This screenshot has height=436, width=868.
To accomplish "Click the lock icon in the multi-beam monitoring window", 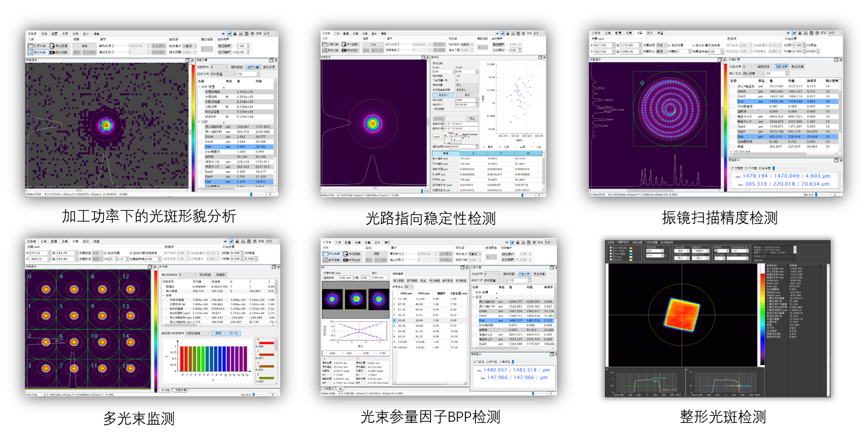I will 236,242.
